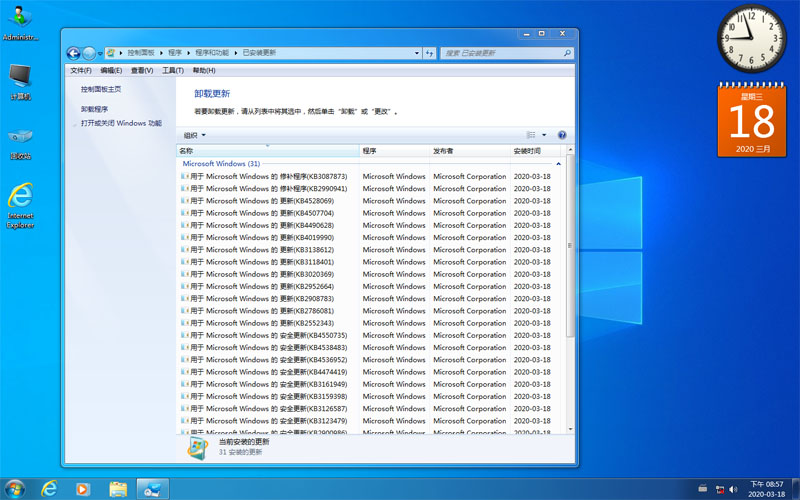The height and width of the screenshot is (500, 800).
Task: Click the analog clock desktop gadget
Action: [752, 38]
